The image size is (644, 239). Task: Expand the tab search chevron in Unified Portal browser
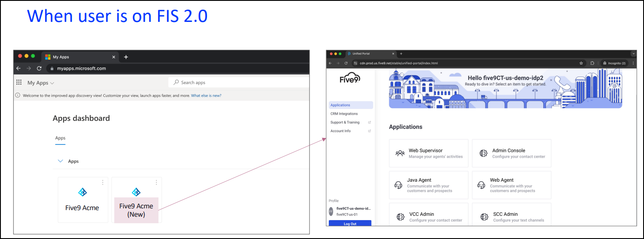click(x=633, y=53)
